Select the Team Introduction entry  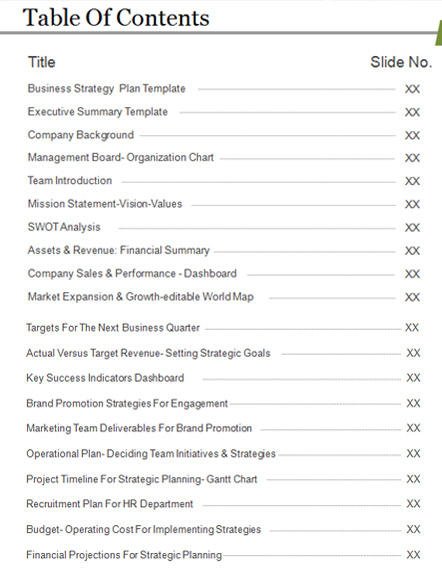click(70, 181)
